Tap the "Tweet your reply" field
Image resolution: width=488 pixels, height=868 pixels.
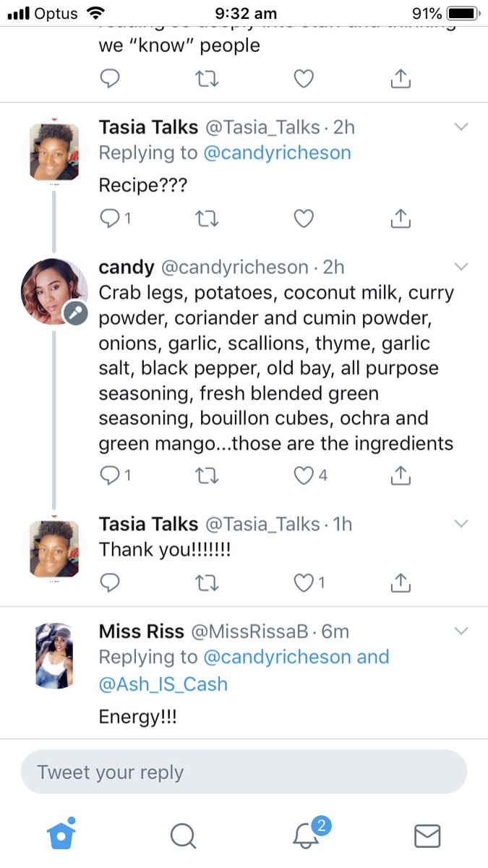tap(244, 772)
